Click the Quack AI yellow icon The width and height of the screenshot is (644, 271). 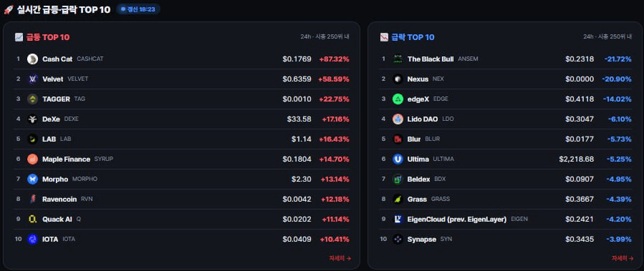pos(32,220)
